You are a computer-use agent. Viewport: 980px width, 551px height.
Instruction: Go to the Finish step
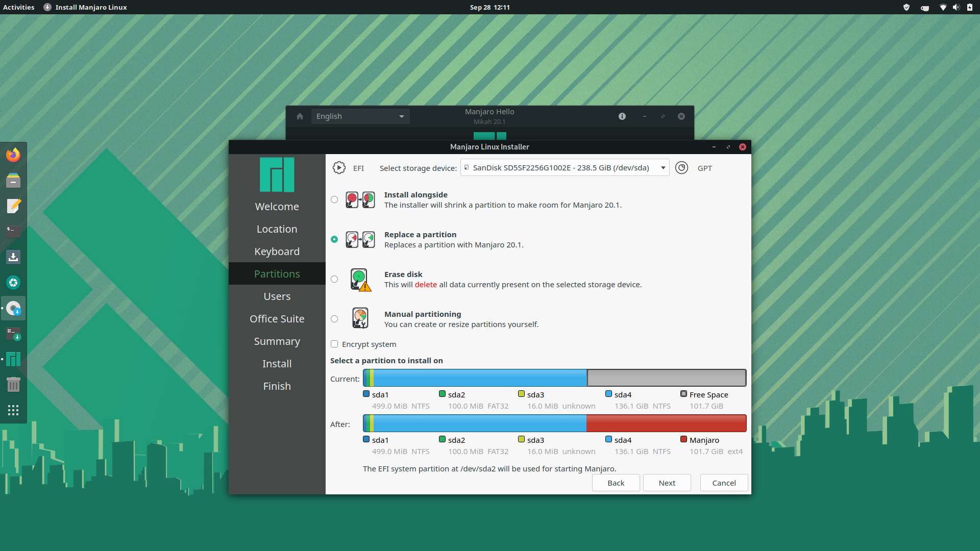click(x=277, y=386)
